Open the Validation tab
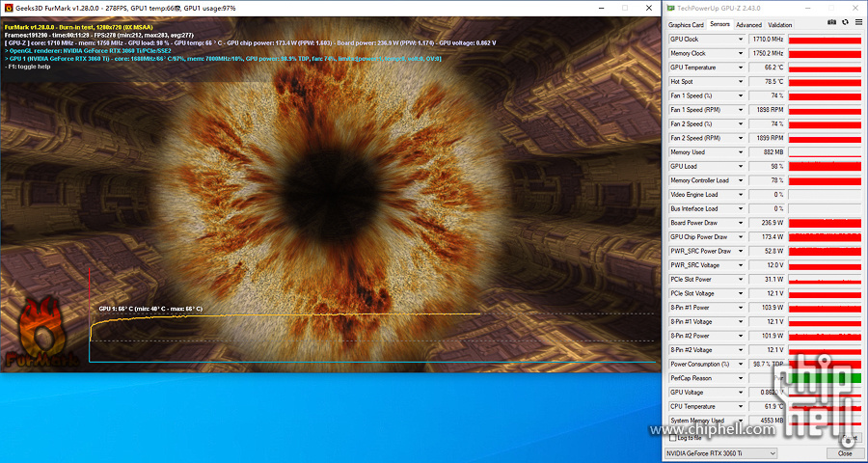868x463 pixels. tap(779, 25)
